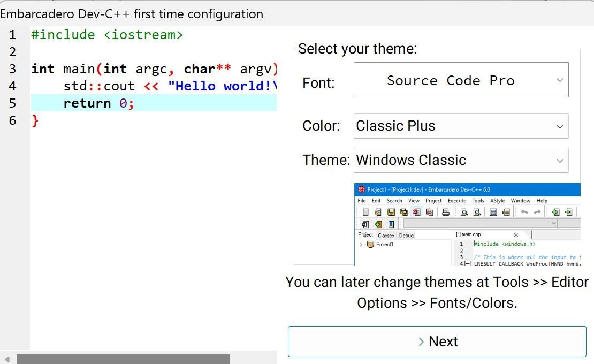The height and width of the screenshot is (364, 594).
Task: Close the main.cpp tab in the preview
Action: pyautogui.click(x=516, y=234)
